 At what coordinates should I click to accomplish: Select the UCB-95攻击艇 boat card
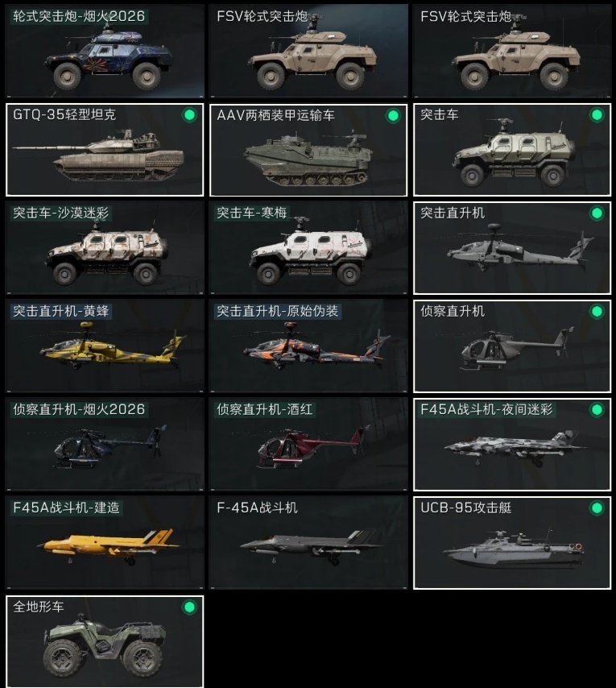point(512,543)
